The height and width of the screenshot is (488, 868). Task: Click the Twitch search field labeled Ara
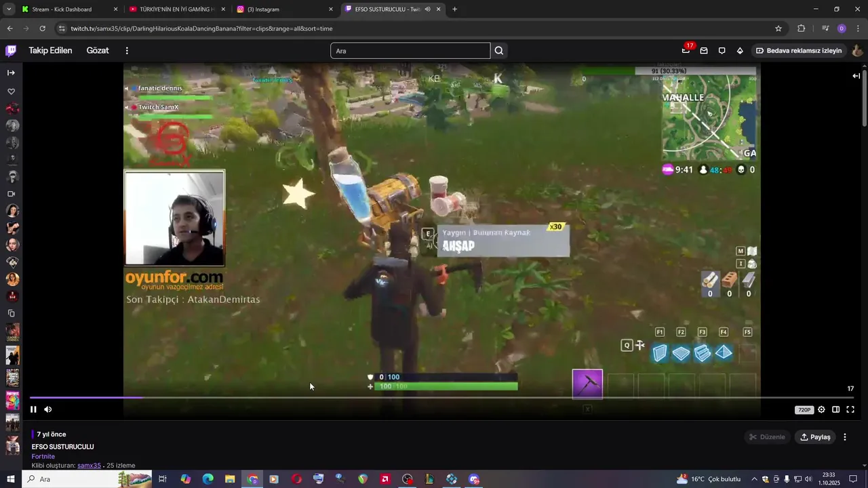tap(410, 51)
